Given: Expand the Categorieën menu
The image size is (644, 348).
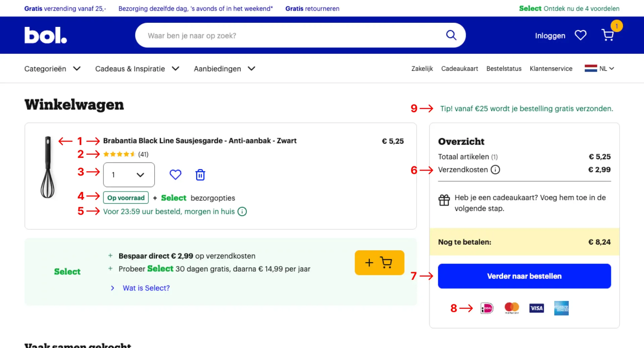Looking at the screenshot, I should click(x=52, y=69).
